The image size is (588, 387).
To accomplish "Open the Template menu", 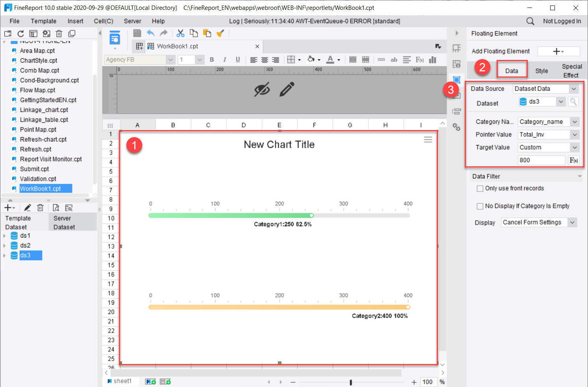I will click(43, 21).
